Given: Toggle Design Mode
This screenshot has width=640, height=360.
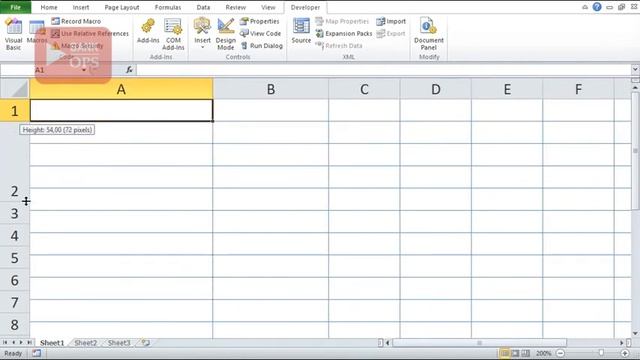Looking at the screenshot, I should click(x=226, y=34).
